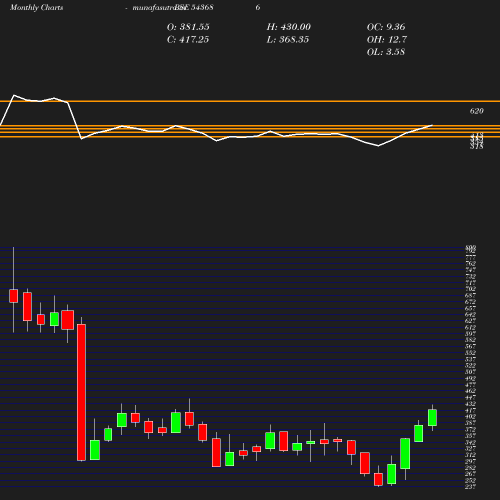Click the 372 price axis label
This screenshot has width=500, height=500.
(x=471, y=429)
